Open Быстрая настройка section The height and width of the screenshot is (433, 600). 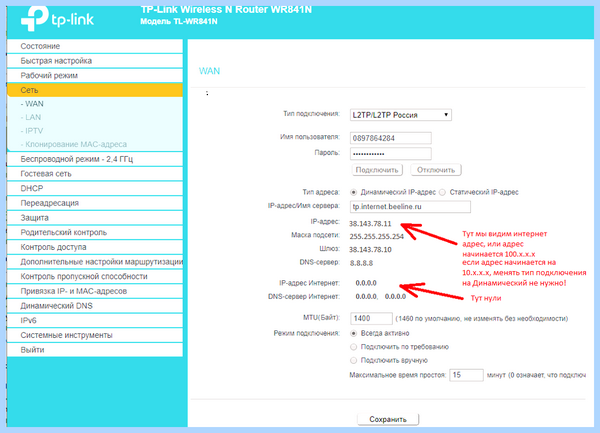click(95, 61)
